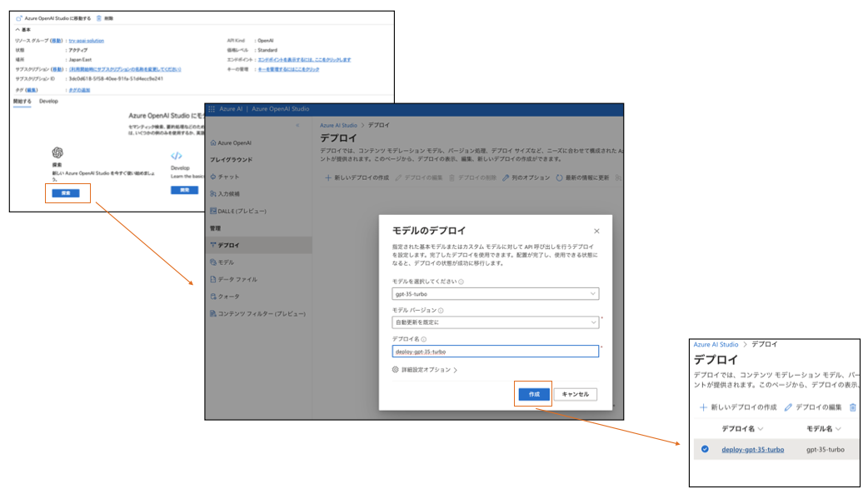
Task: Open チャット playground in the sidebar
Action: [x=225, y=177]
